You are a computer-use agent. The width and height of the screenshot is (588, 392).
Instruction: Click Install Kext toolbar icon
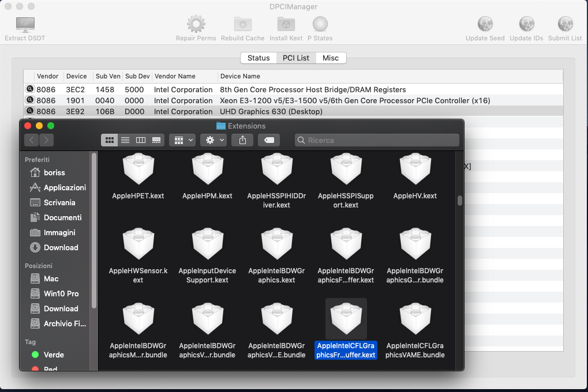(286, 24)
